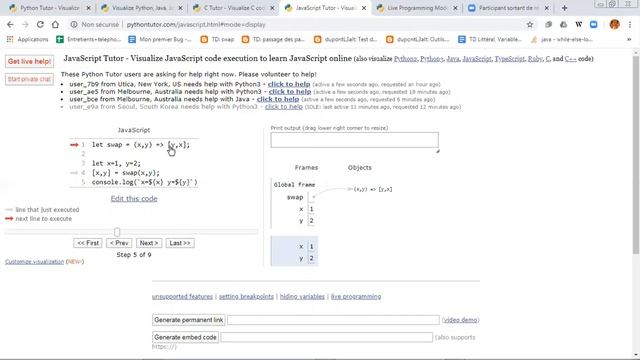640x360 pixels.
Task: Open the unsupported features link
Action: click(182, 297)
